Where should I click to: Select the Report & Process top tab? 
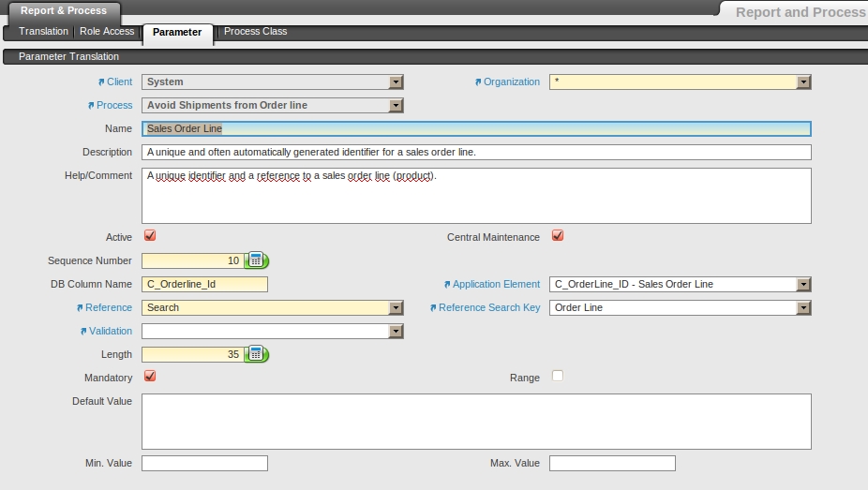point(64,11)
